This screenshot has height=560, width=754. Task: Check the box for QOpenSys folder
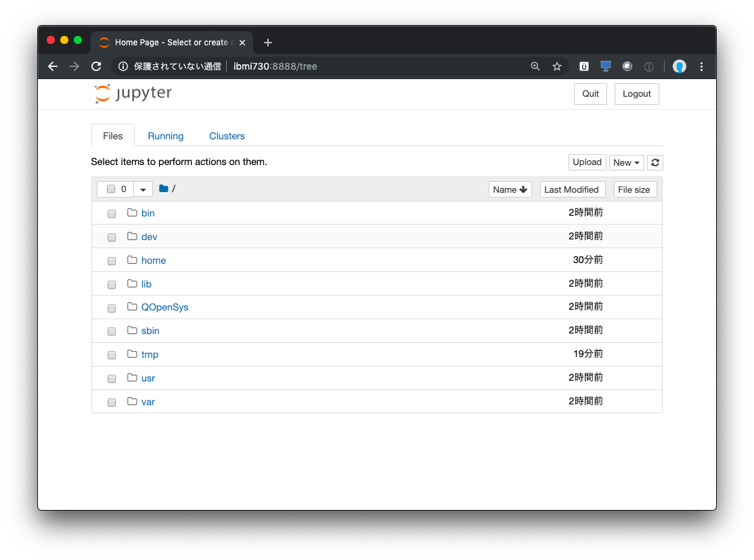(x=112, y=308)
